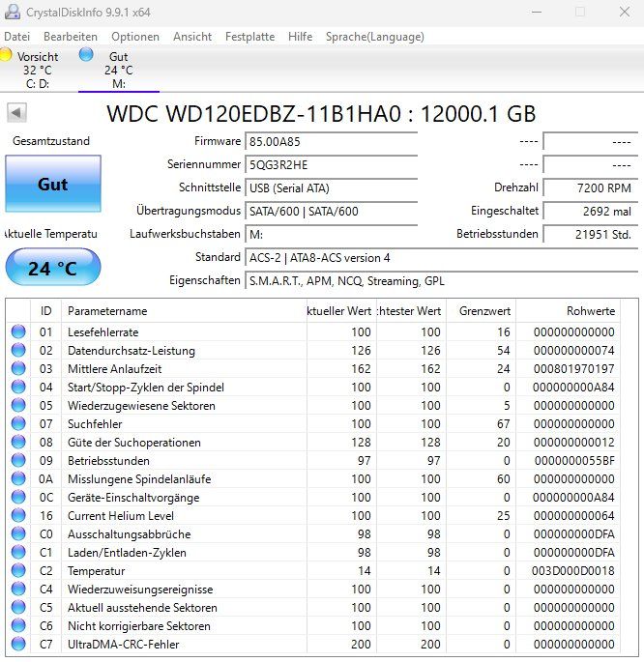Image resolution: width=644 pixels, height=662 pixels.
Task: Click the Drehzahl value 7200 RPM
Action: click(x=591, y=187)
